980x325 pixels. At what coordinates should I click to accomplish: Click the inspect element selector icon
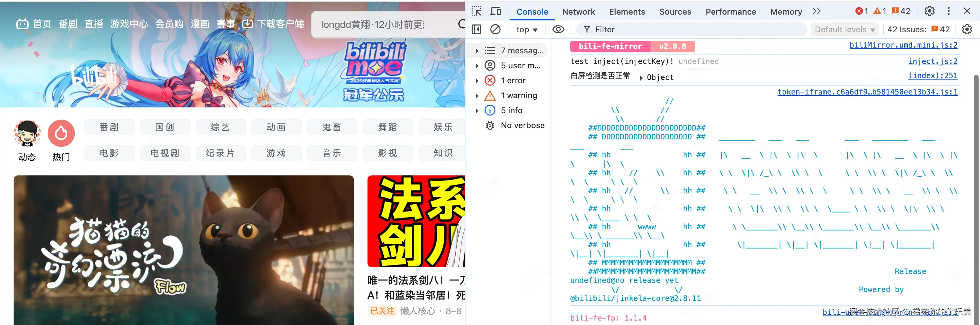[476, 12]
